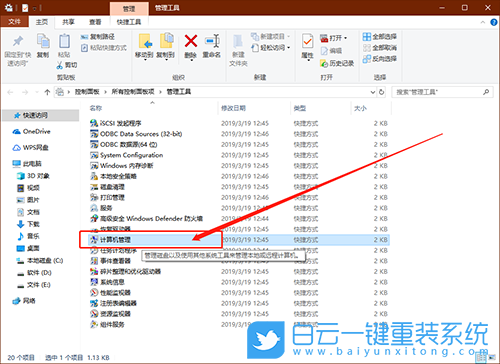
Task: Click the 属性 properties checkmark icon
Action: pos(307,42)
